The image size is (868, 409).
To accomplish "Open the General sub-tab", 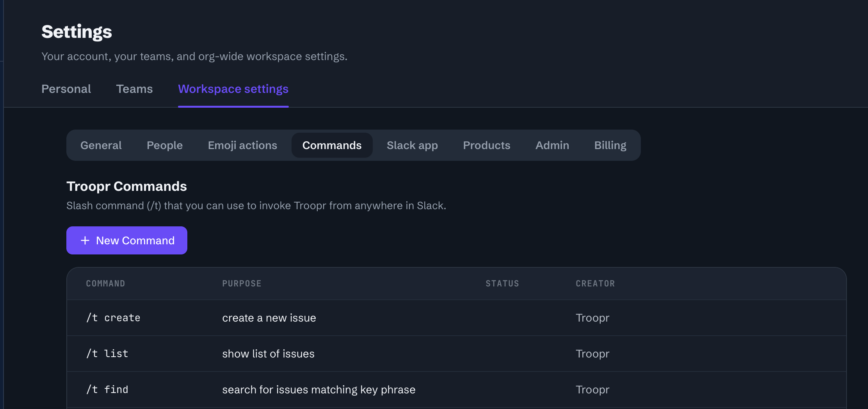I will 101,145.
